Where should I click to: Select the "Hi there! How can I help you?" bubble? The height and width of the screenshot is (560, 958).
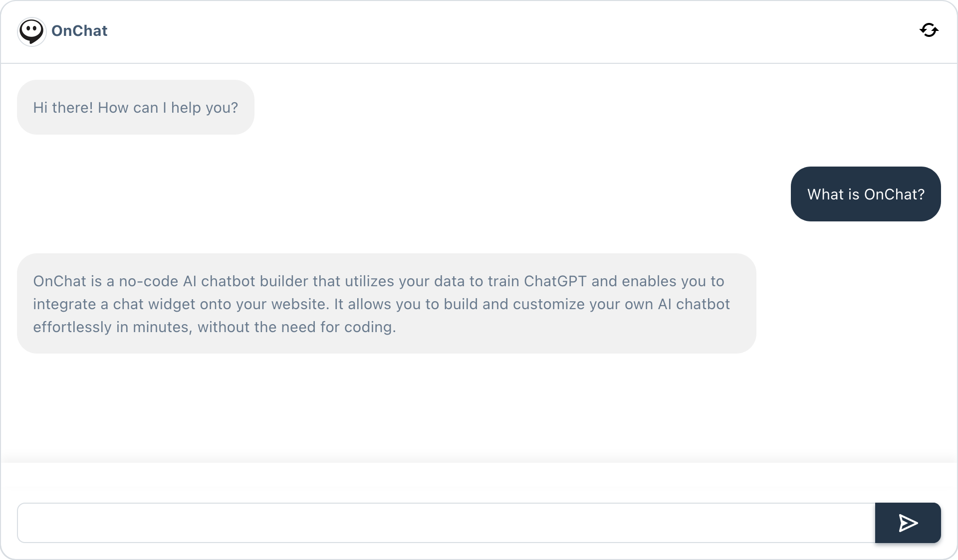(x=136, y=107)
